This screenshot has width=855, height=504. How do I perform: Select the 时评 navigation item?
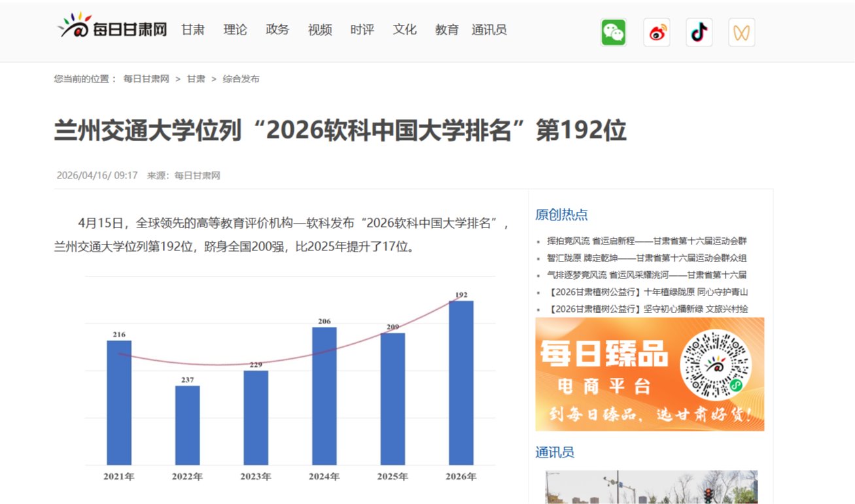pyautogui.click(x=361, y=29)
